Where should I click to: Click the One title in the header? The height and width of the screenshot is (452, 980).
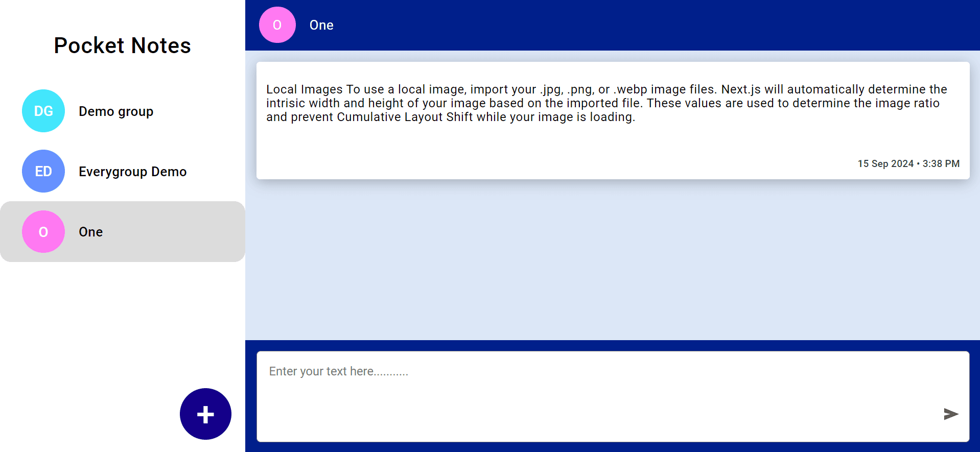(321, 25)
